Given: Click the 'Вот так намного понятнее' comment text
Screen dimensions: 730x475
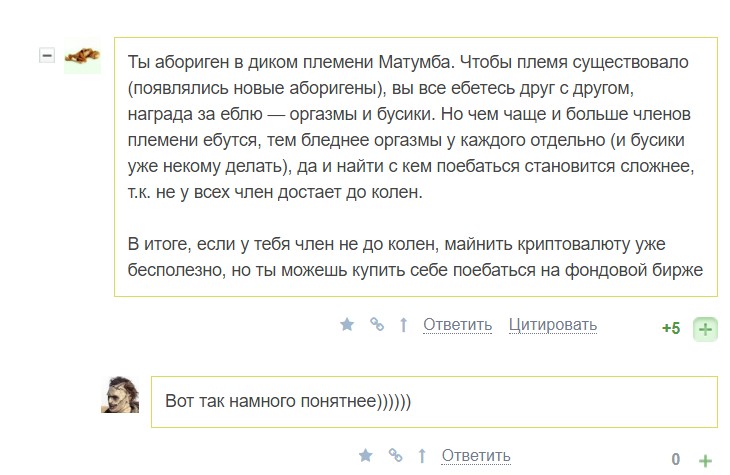Looking at the screenshot, I should pos(288,402).
